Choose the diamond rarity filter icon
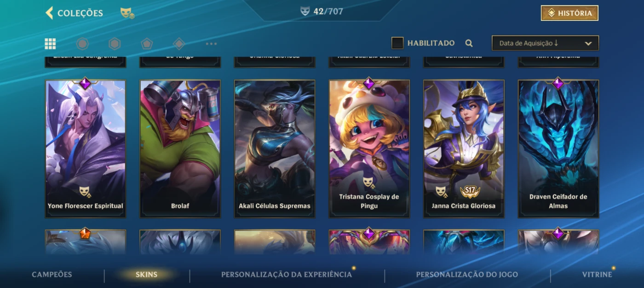 179,44
